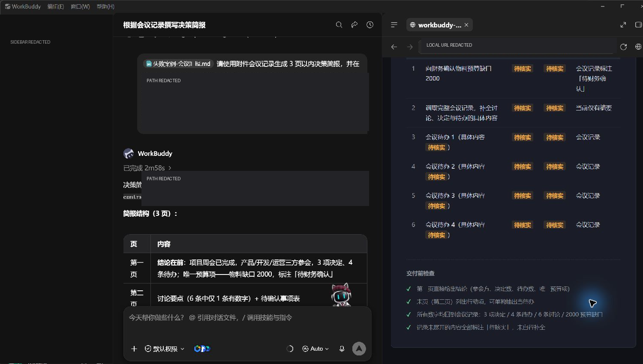Share the conversation with the arrow icon
This screenshot has width=643, height=364.
pos(355,25)
